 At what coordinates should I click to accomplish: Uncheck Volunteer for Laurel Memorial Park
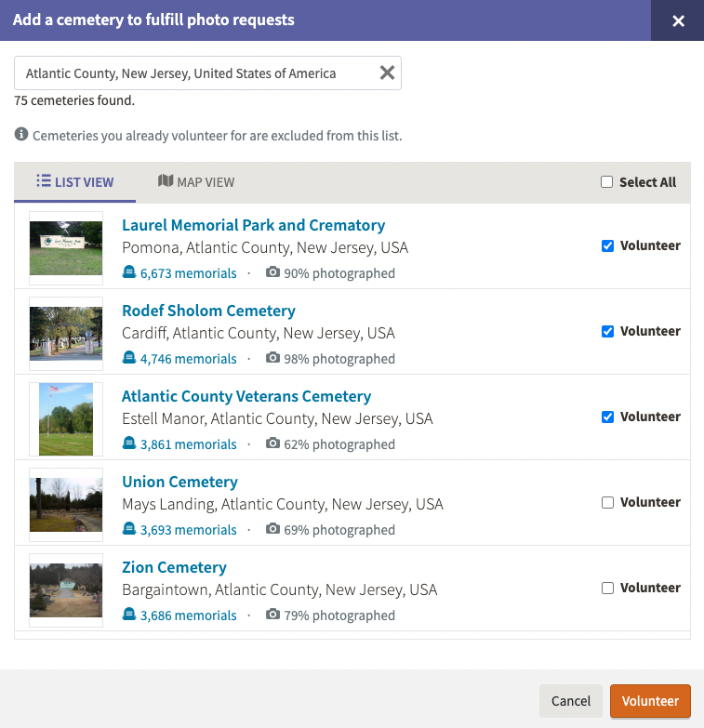[x=607, y=245]
